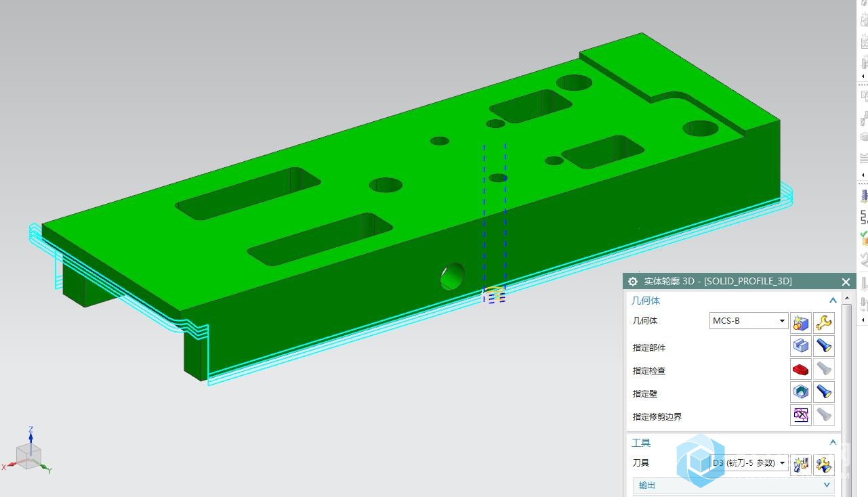Click the 工具 section header text
The width and height of the screenshot is (868, 497).
(641, 443)
